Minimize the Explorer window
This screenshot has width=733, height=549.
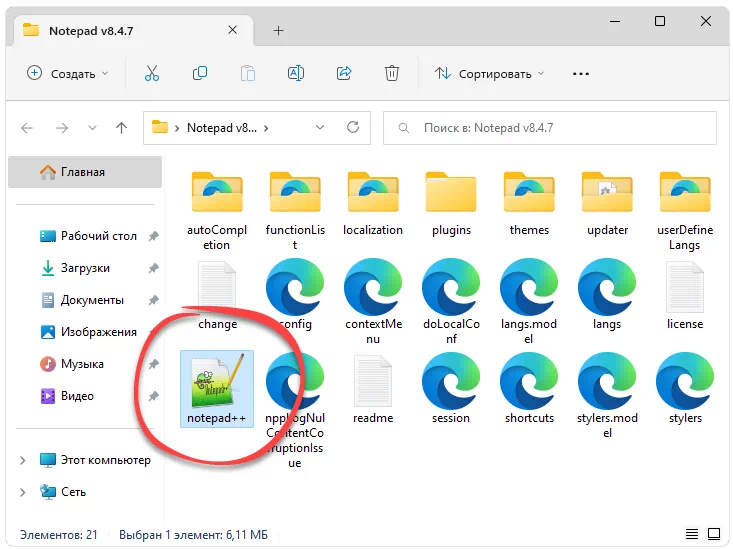[615, 22]
